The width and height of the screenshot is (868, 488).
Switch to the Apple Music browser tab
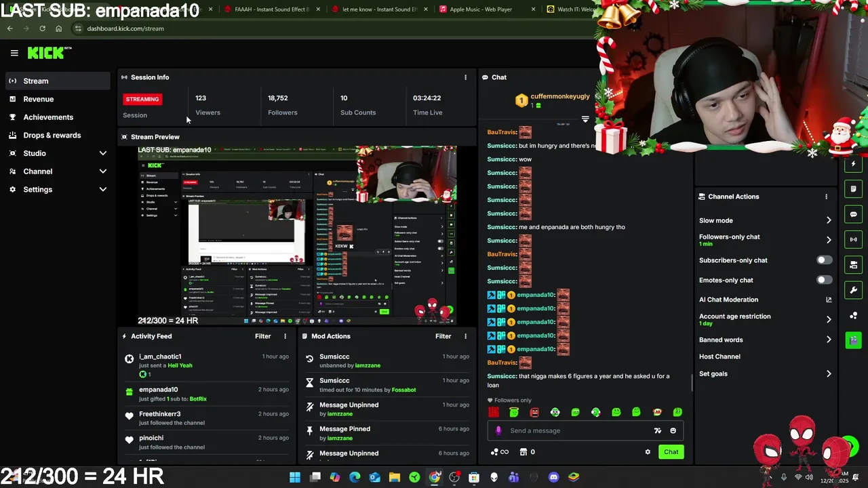(x=485, y=9)
